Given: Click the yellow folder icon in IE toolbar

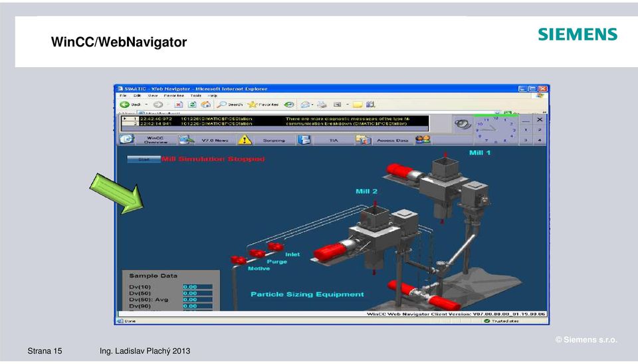Looking at the screenshot, I should pos(358,104).
